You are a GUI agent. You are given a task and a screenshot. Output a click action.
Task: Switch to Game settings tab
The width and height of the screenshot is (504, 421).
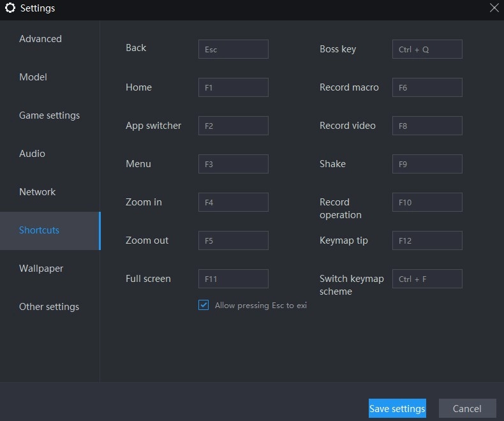point(49,115)
